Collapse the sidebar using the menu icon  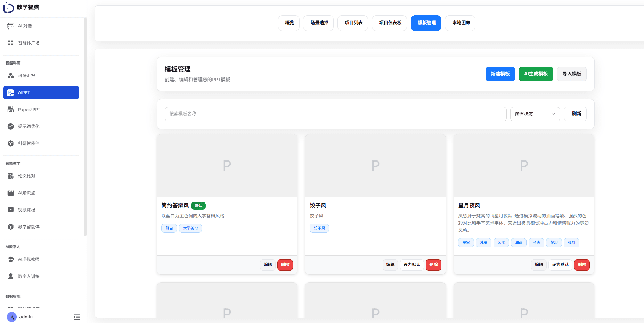[77, 317]
